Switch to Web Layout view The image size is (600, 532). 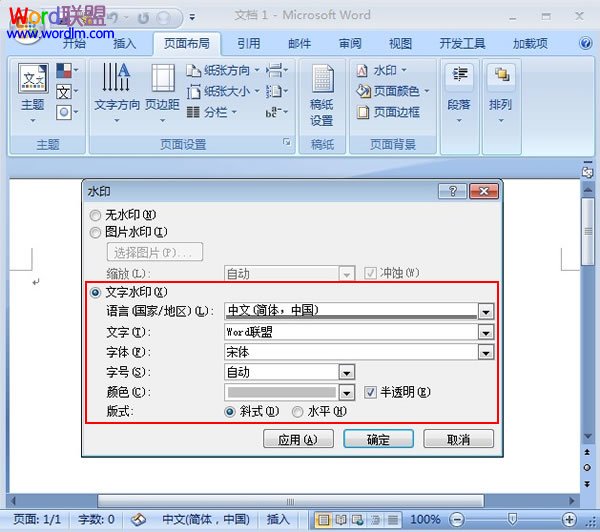(x=358, y=520)
